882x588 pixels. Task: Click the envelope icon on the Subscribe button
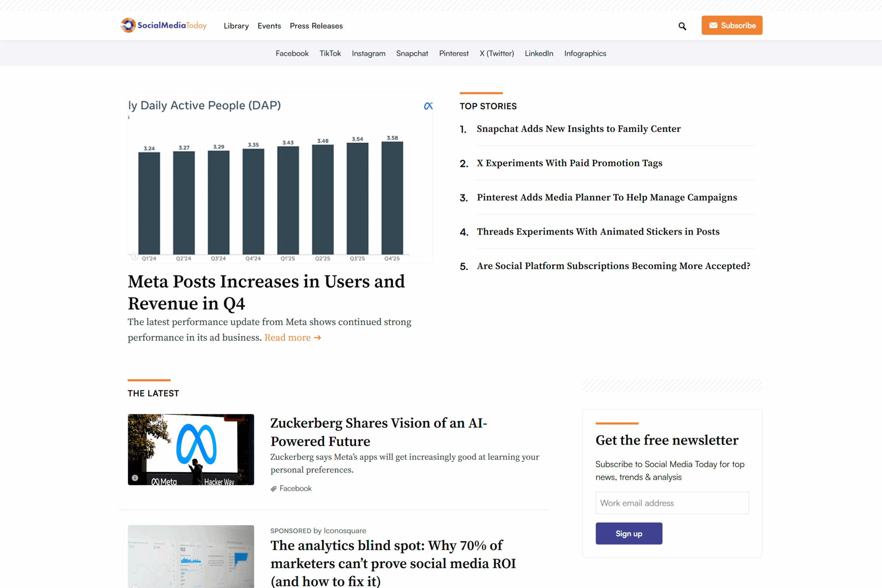tap(714, 25)
